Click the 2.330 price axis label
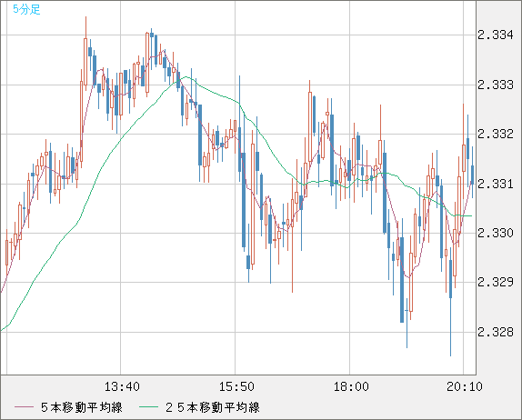 coord(496,233)
